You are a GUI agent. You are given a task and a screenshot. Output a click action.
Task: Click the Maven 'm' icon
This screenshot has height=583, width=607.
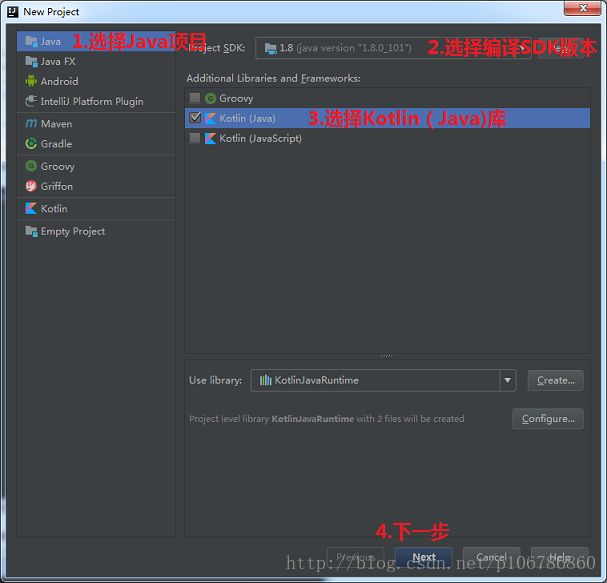coord(31,123)
